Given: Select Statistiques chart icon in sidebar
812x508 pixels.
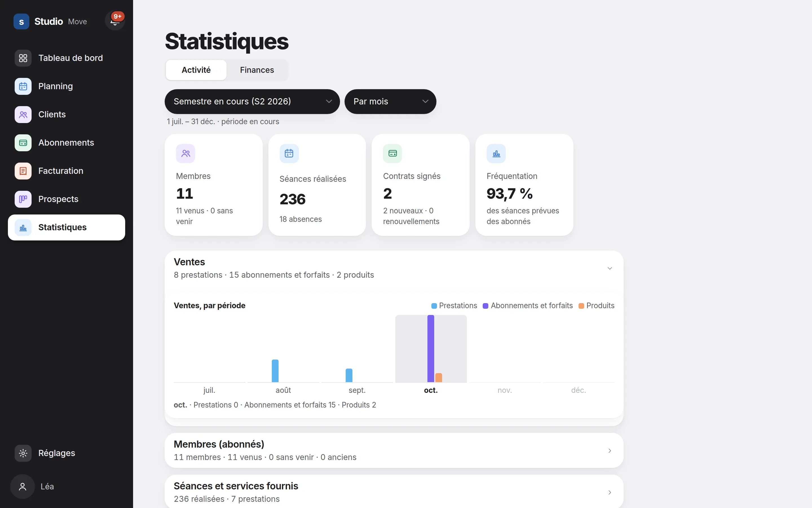Looking at the screenshot, I should click(23, 227).
